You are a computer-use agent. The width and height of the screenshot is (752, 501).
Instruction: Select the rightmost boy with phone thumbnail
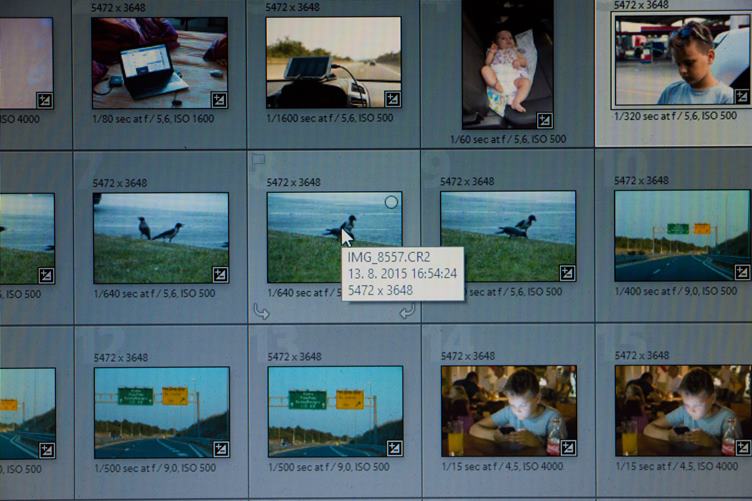682,410
